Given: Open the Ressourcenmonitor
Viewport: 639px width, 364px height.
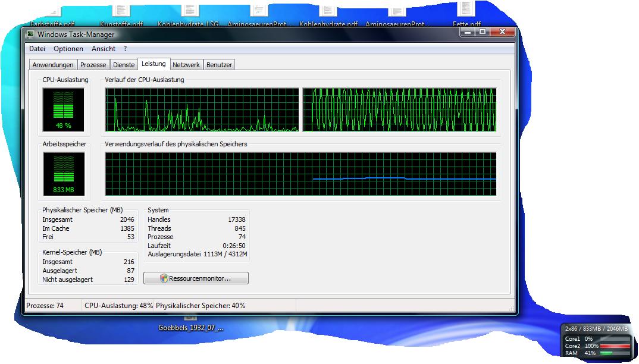Looking at the screenshot, I should pos(196,278).
